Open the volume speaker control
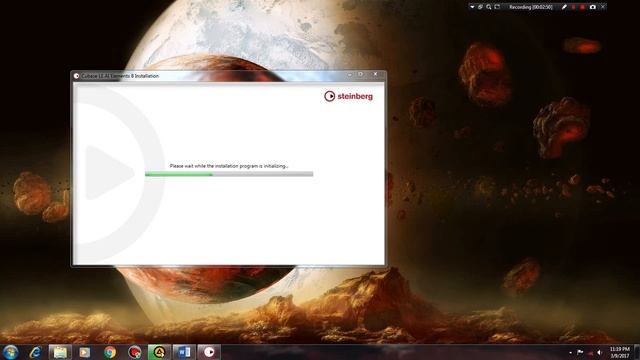 pos(600,353)
